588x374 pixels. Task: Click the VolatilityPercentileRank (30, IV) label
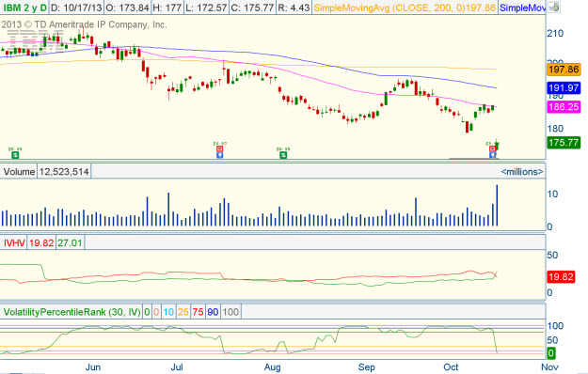(72, 312)
